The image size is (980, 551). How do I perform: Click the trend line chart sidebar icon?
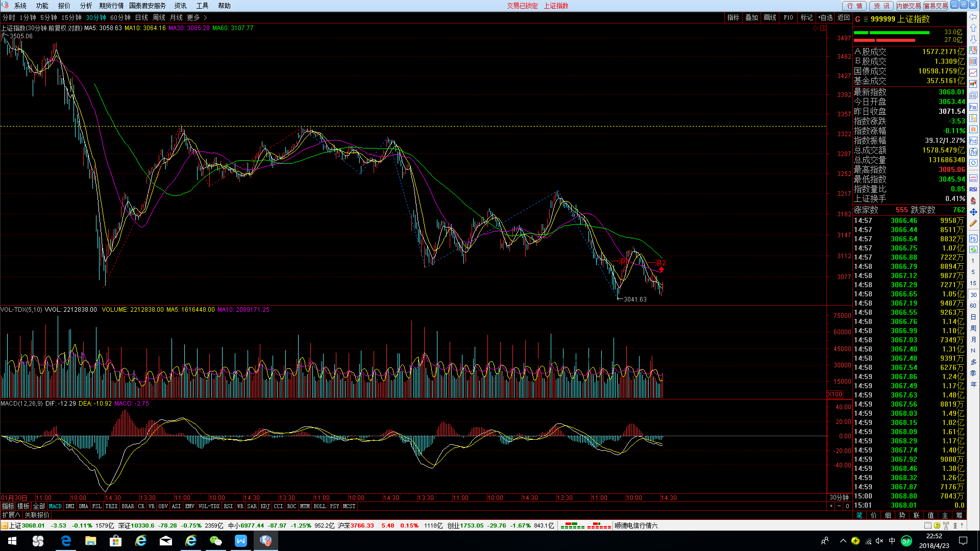[x=973, y=73]
